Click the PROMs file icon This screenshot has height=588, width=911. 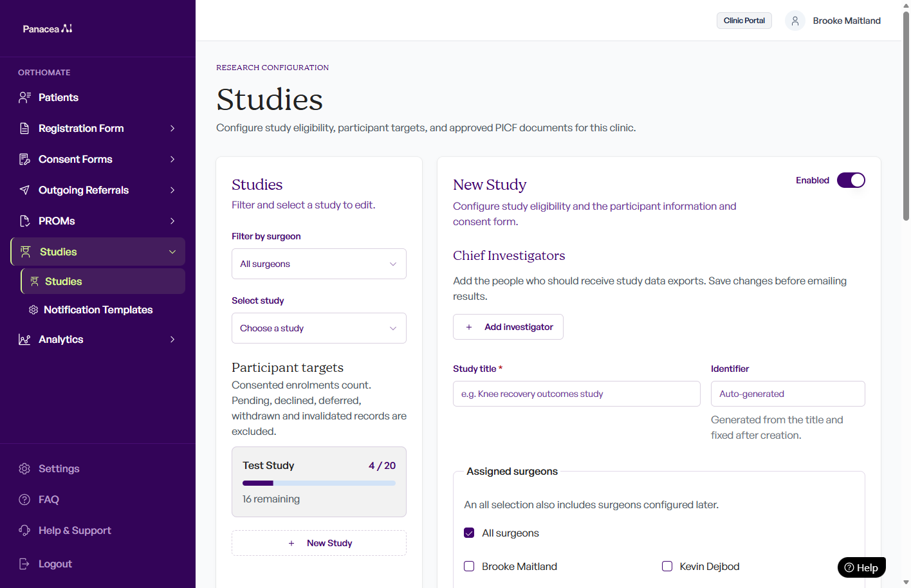coord(24,221)
